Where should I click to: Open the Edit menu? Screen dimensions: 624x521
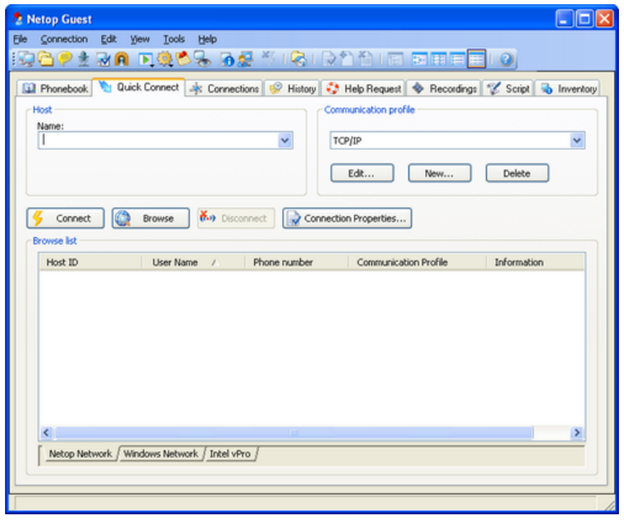[x=108, y=39]
